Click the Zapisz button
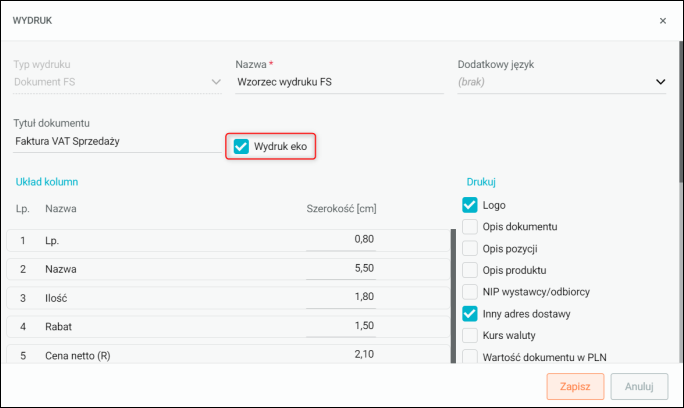This screenshot has width=684, height=408. (575, 386)
